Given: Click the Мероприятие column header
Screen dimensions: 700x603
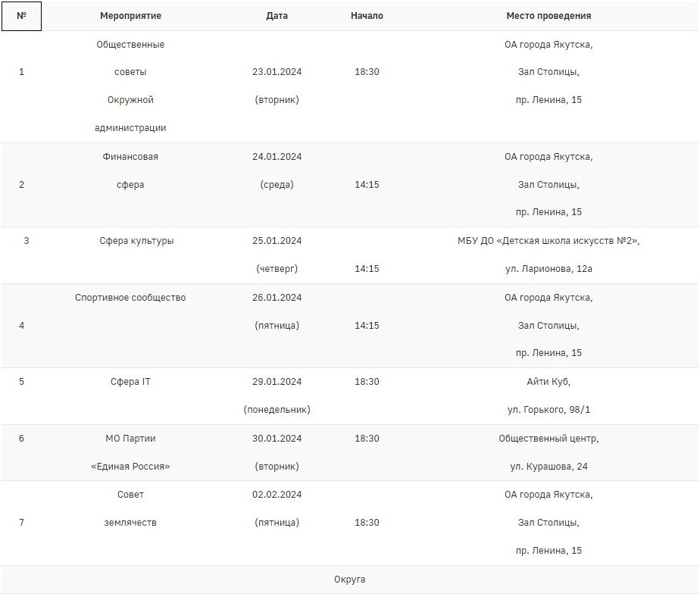Looking at the screenshot, I should (x=130, y=16).
